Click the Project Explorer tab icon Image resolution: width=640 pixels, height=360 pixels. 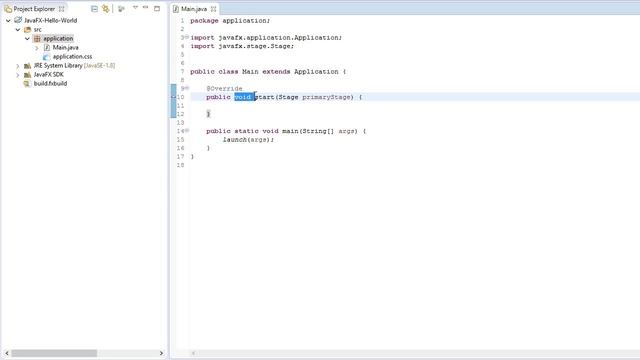point(8,9)
